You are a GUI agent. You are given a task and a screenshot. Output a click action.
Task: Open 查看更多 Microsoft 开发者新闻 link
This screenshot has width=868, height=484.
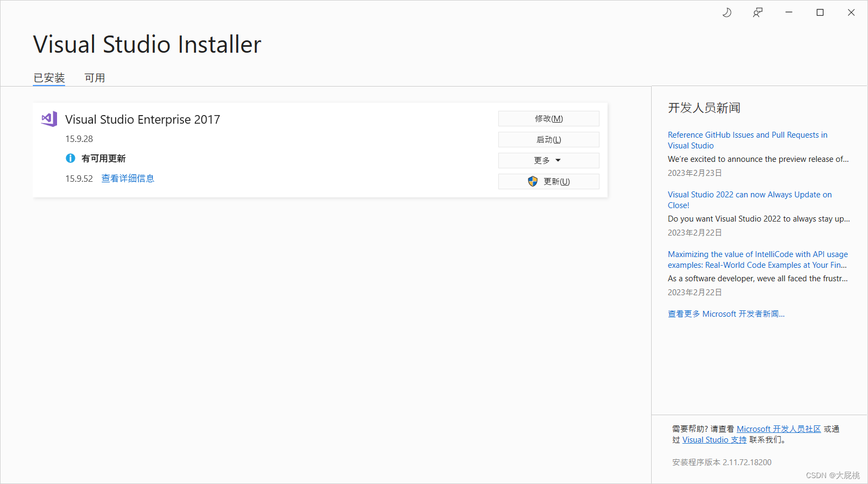726,314
